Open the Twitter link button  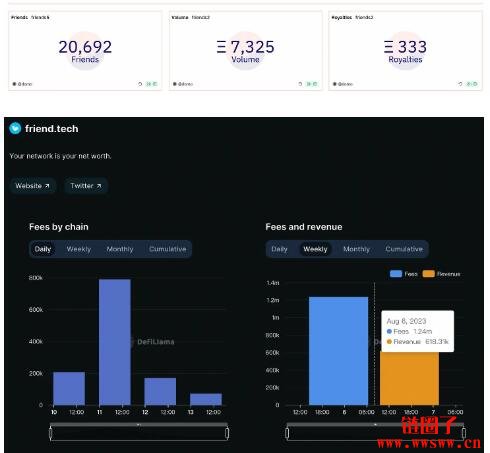[x=86, y=186]
